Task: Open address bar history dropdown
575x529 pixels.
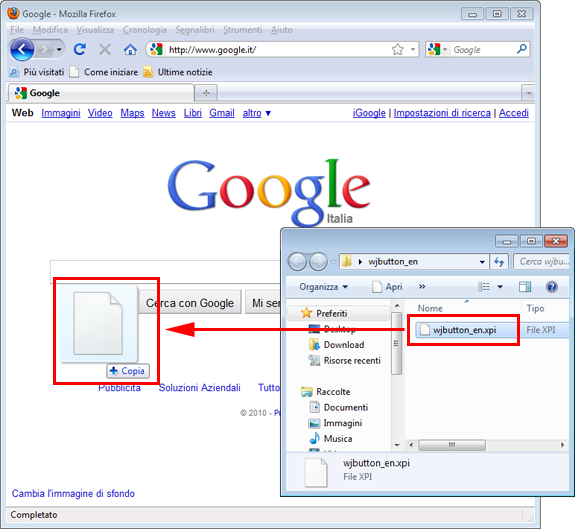Action: tap(413, 49)
